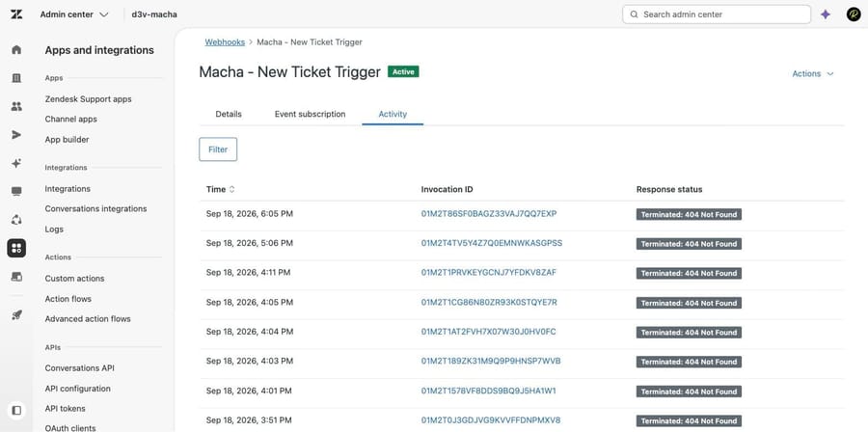Open Action flows menu item

68,299
